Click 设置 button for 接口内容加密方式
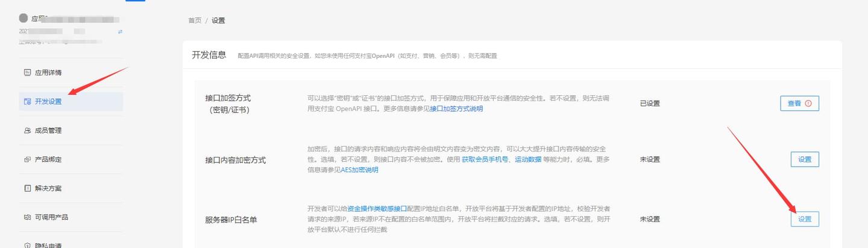868x248 pixels. [805, 159]
